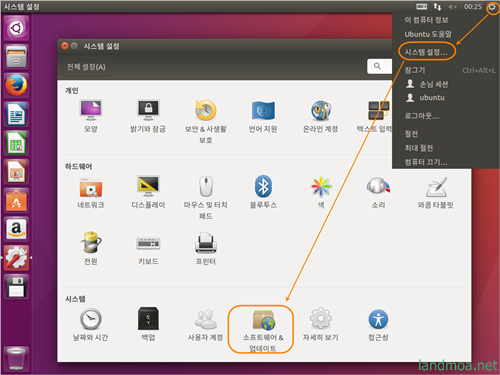Open 텍스트 입력 settings
Screen dimensions: 500x375
375,116
